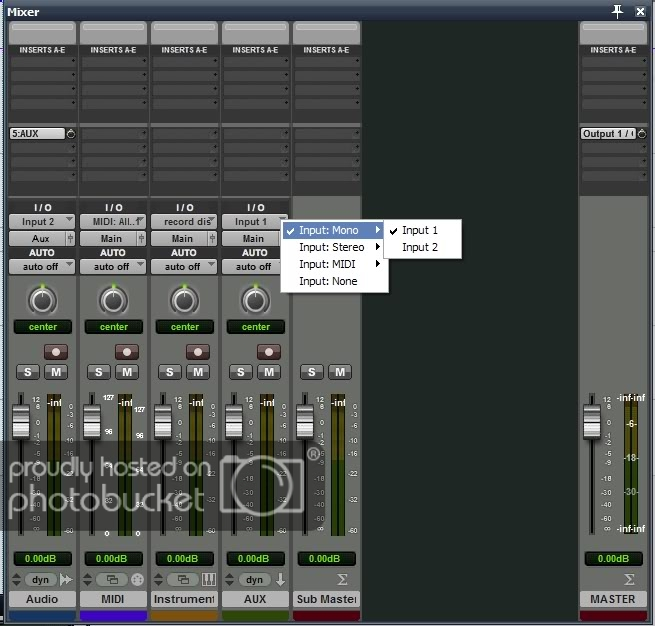655x626 pixels.
Task: Open group ID button on MIDI track
Action: coord(111,580)
